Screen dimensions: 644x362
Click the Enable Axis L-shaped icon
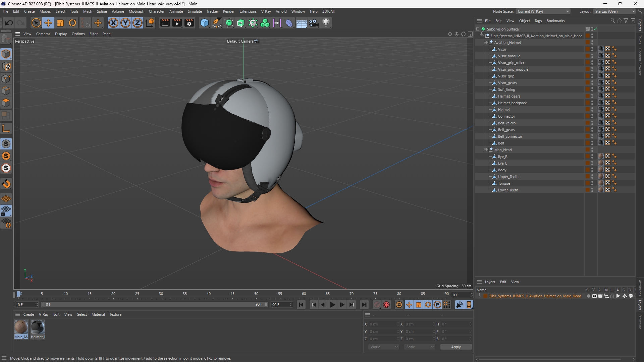pyautogui.click(x=6, y=128)
